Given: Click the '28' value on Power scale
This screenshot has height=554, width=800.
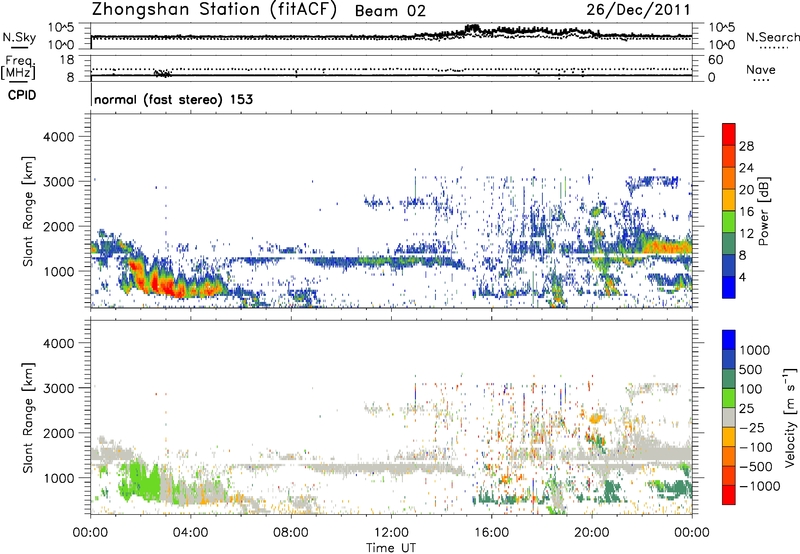Looking at the screenshot, I should pyautogui.click(x=746, y=146).
